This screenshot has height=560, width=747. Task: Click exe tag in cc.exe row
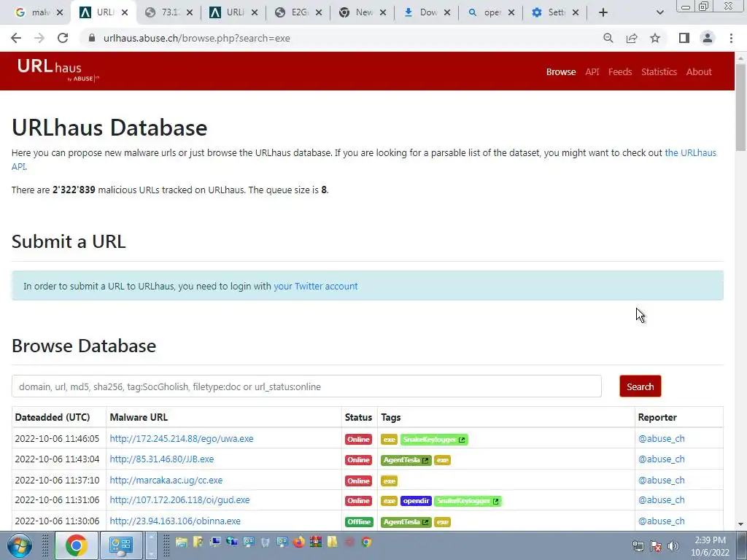[x=390, y=481]
